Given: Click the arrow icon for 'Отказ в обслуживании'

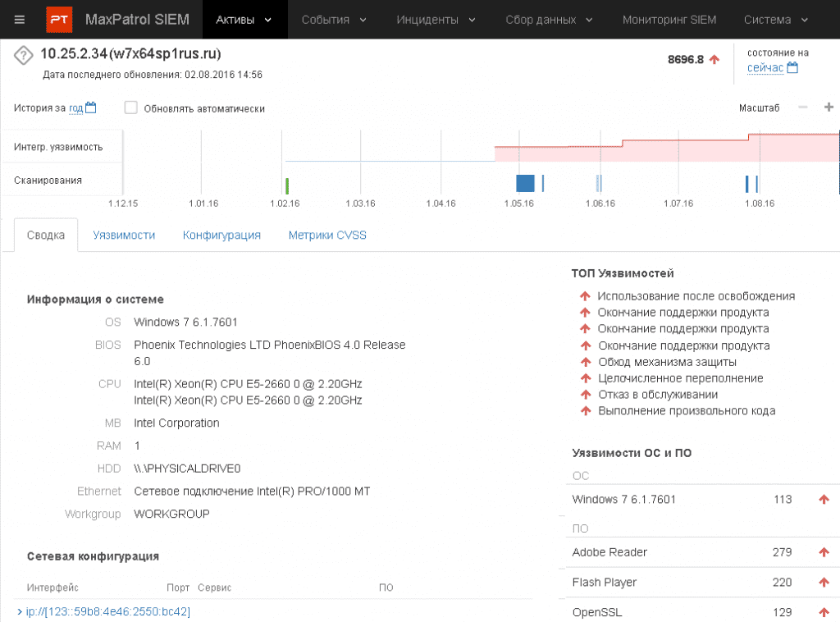Looking at the screenshot, I should [586, 395].
